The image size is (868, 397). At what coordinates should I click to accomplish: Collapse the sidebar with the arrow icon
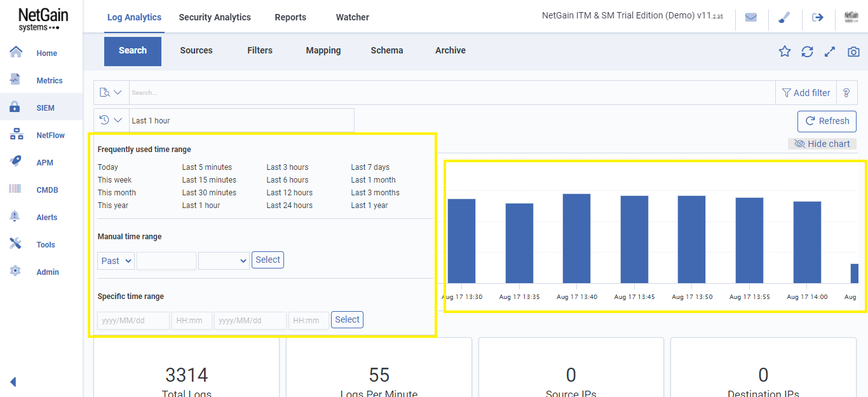[13, 382]
